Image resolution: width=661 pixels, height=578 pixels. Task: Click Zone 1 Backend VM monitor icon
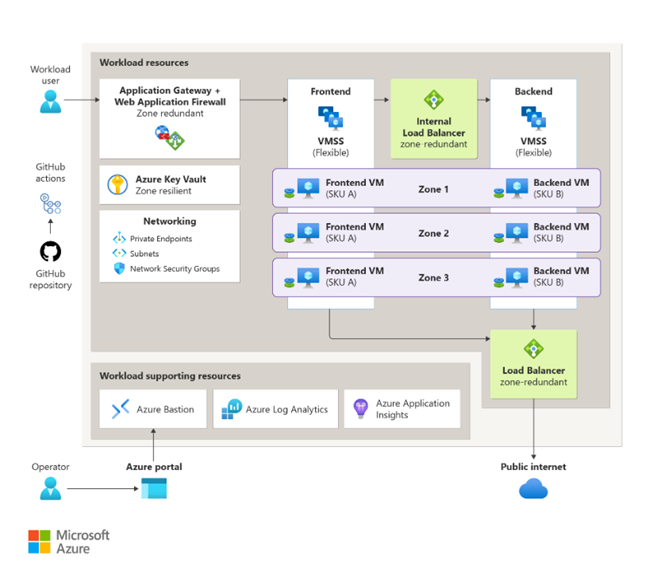tap(517, 188)
